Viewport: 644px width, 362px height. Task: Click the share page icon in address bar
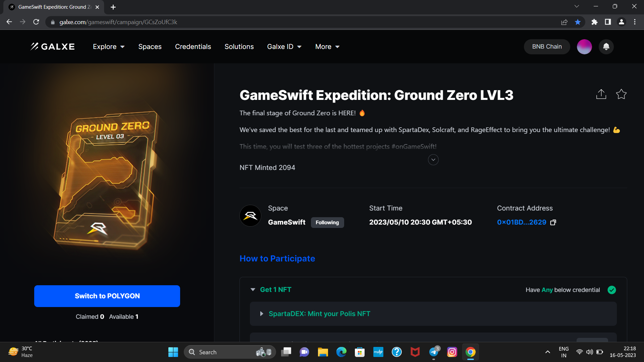click(x=564, y=22)
